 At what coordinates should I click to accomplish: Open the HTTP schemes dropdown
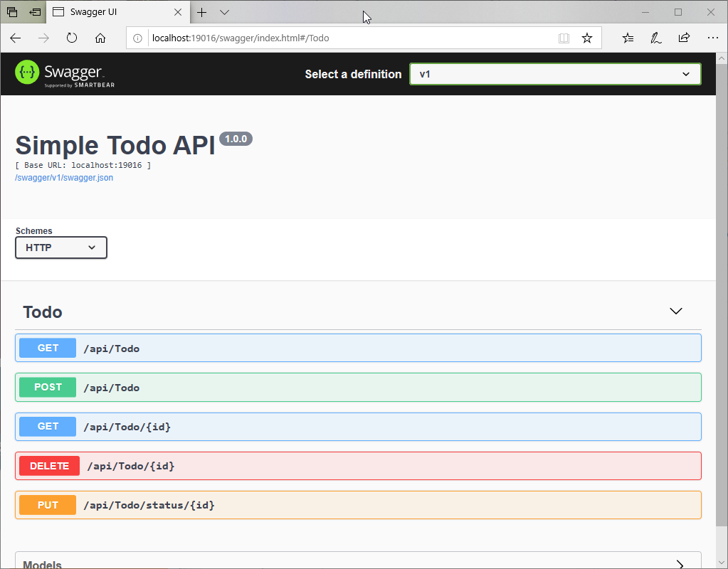(61, 248)
